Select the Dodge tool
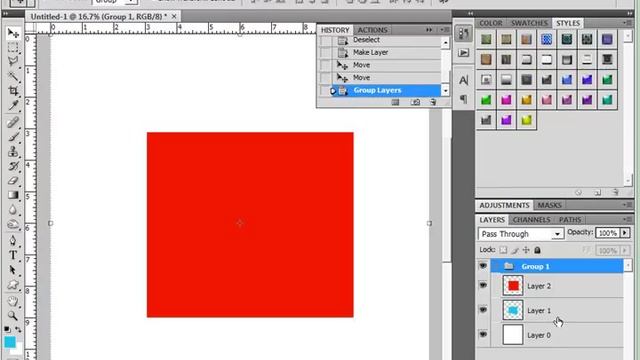This screenshot has width=640, height=360. pyautogui.click(x=13, y=224)
